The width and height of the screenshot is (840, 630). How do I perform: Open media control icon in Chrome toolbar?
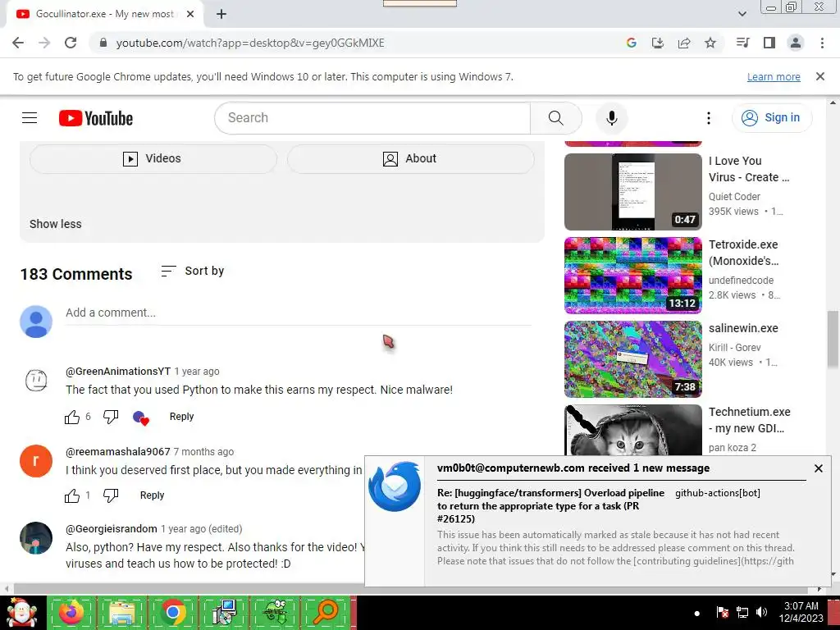click(x=742, y=43)
